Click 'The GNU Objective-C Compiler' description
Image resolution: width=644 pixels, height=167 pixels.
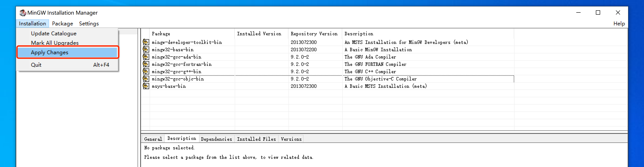[x=380, y=79]
